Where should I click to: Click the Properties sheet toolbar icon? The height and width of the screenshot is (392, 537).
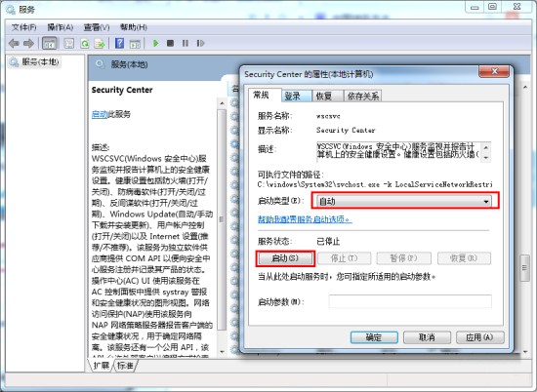click(x=69, y=44)
